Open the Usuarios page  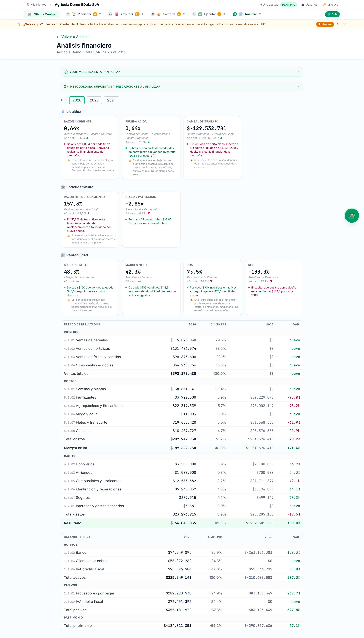(309, 5)
